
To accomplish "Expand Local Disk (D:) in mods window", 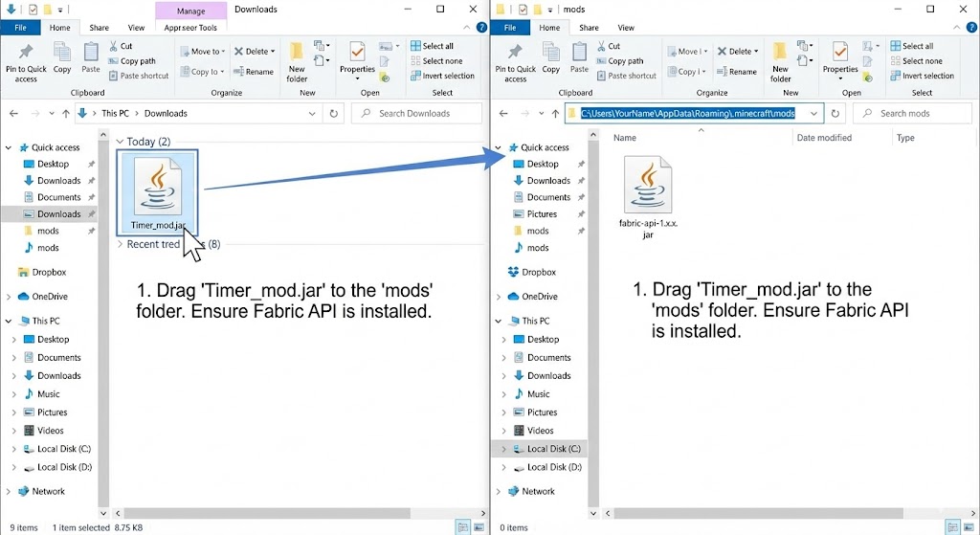I will 503,467.
